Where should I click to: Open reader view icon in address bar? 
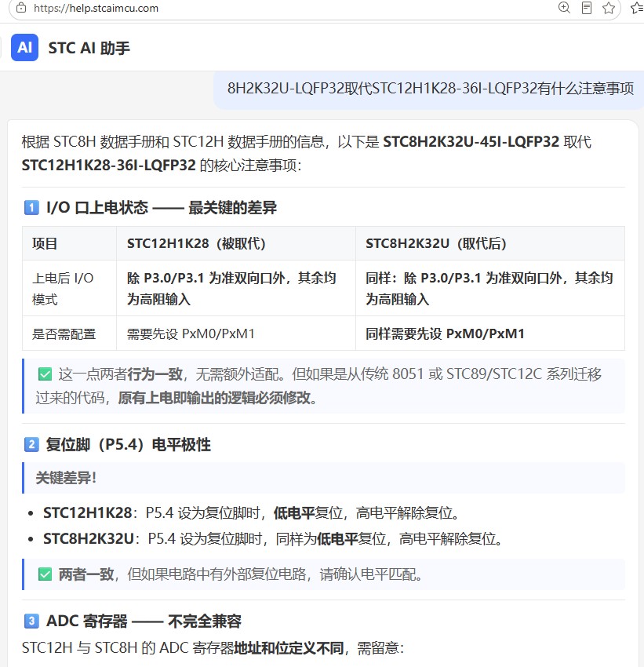(x=587, y=8)
